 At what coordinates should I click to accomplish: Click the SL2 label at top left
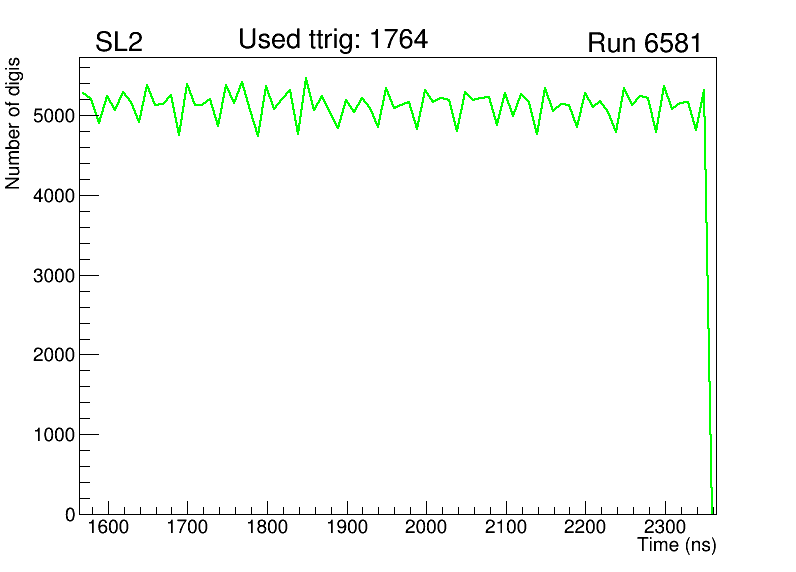119,43
